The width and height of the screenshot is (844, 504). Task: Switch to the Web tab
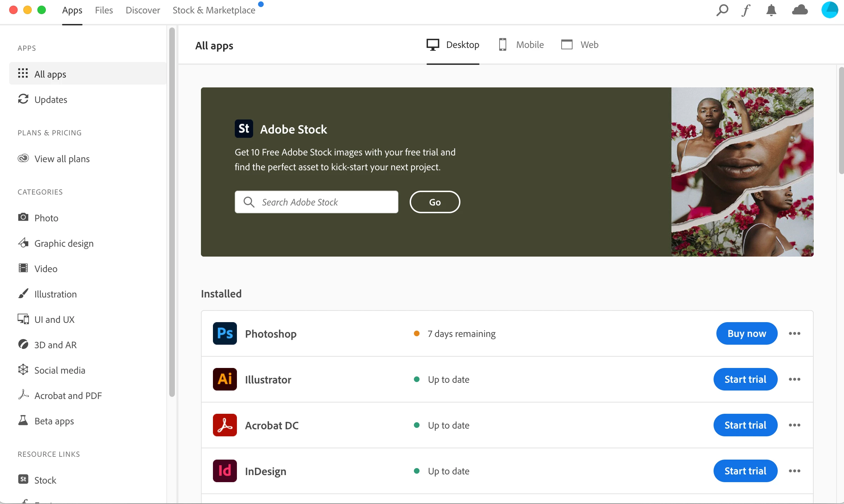(580, 45)
